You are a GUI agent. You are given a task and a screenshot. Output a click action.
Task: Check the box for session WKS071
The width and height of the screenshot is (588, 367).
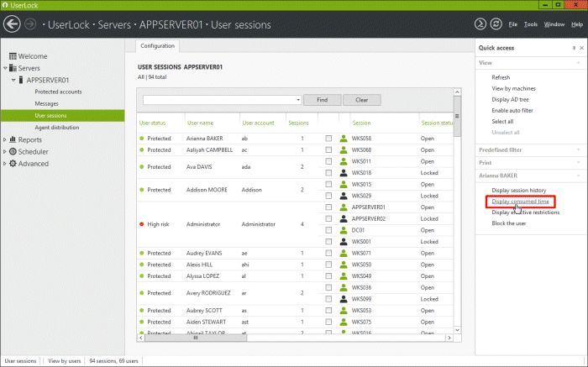[328, 253]
